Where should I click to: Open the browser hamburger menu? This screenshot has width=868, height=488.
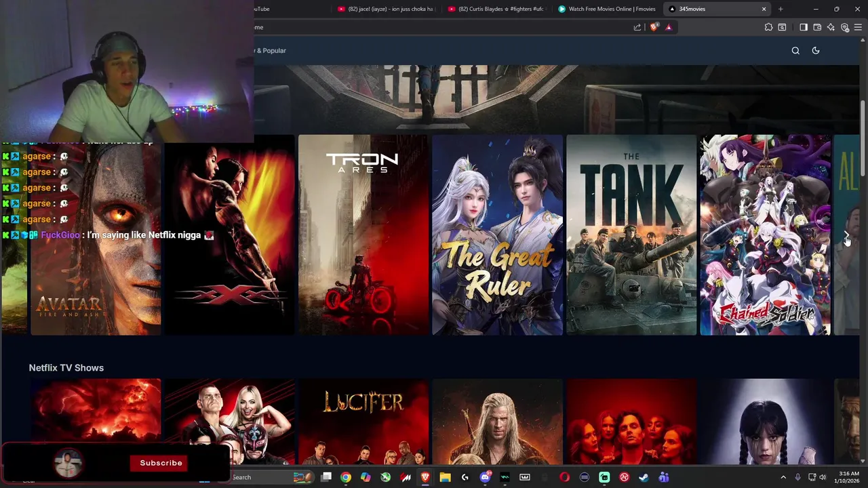(858, 27)
